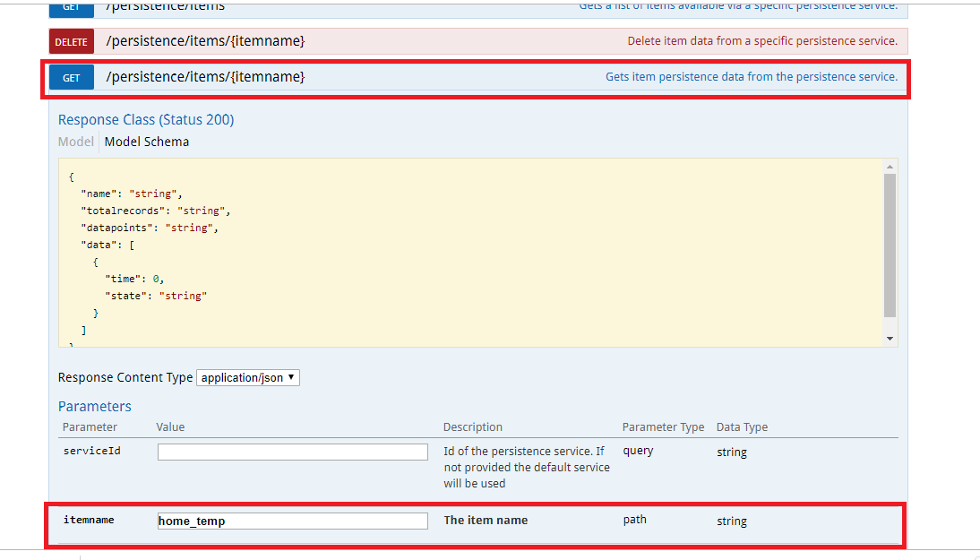Click the Parameters section heading
The width and height of the screenshot is (980, 560).
[95, 407]
